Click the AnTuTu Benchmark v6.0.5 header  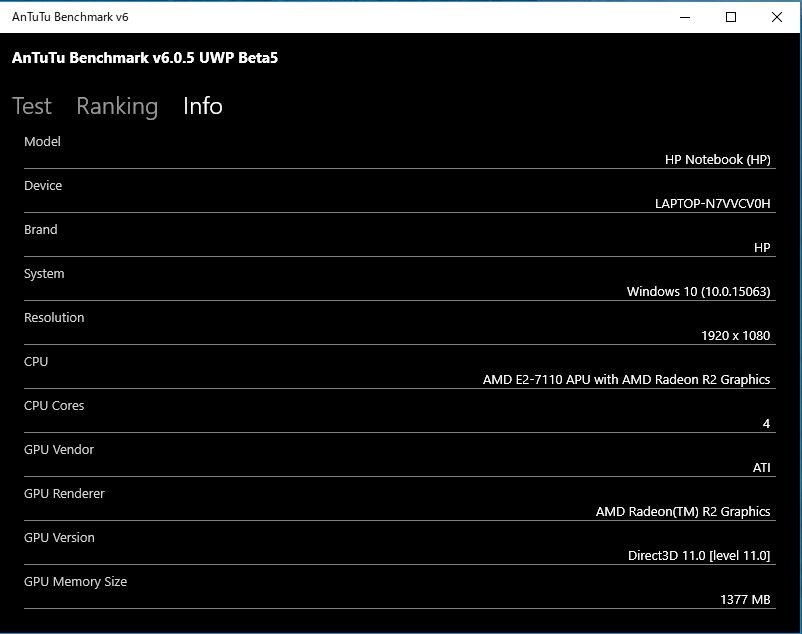click(150, 58)
